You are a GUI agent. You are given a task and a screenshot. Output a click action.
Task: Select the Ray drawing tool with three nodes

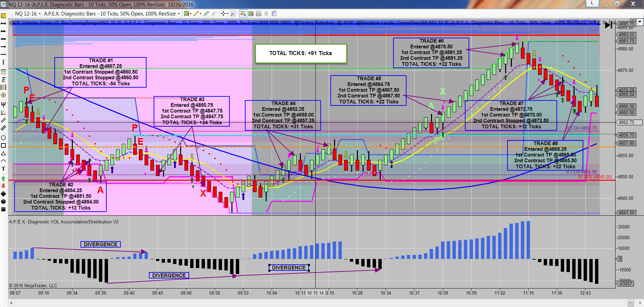coord(3,31)
